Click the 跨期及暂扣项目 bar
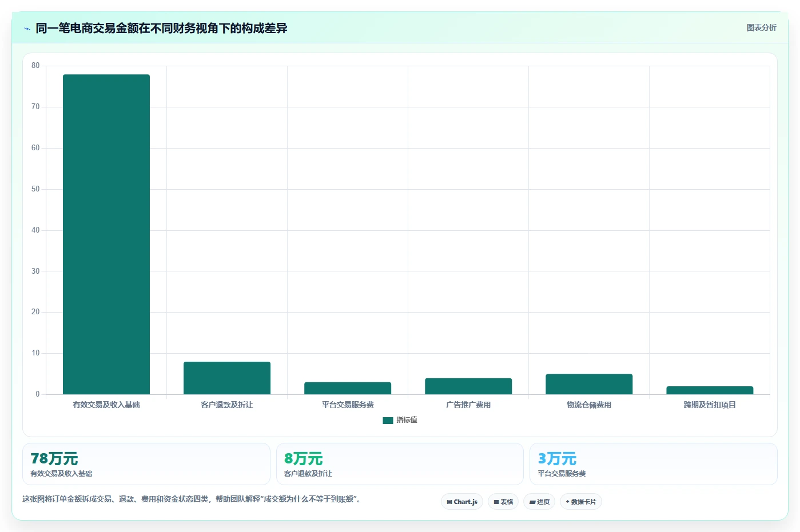 [710, 390]
